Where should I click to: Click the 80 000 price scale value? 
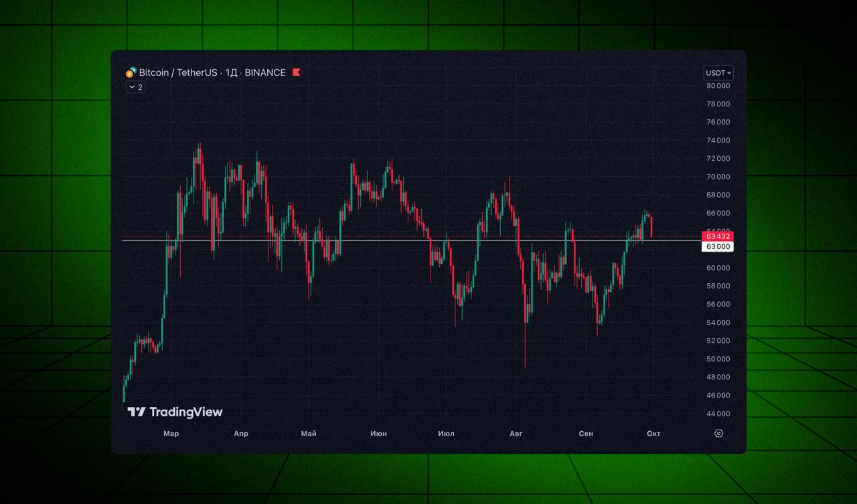pos(718,86)
